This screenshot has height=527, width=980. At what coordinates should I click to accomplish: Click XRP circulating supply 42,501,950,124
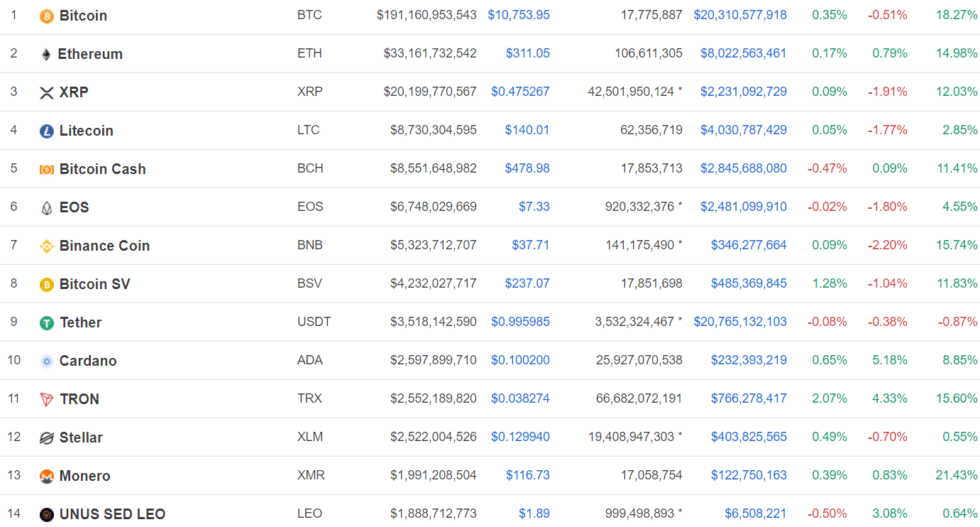click(x=630, y=92)
